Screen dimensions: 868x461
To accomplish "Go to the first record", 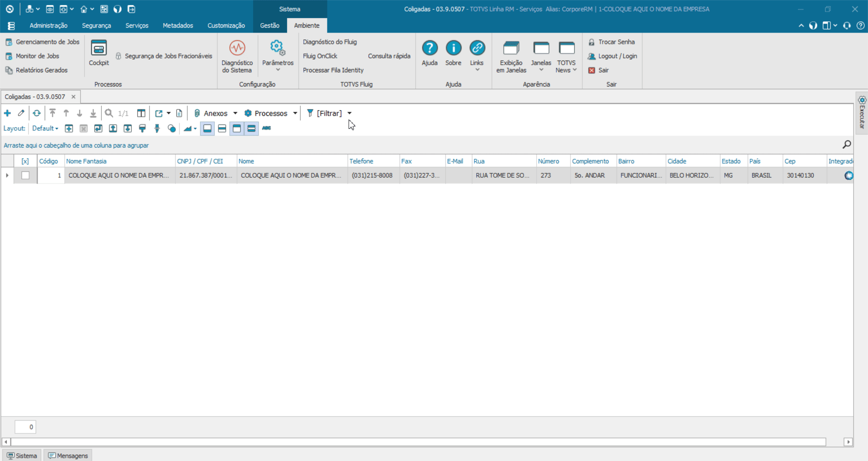I will click(x=52, y=113).
